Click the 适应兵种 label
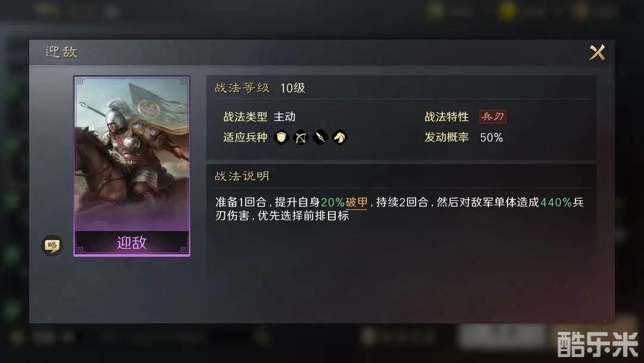The image size is (644, 363). click(245, 137)
